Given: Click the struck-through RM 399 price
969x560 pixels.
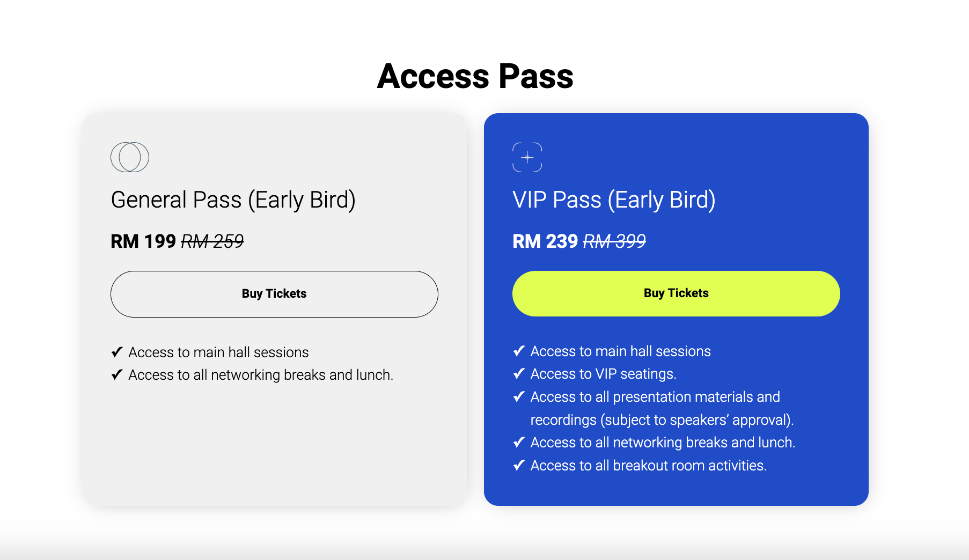Looking at the screenshot, I should 614,241.
